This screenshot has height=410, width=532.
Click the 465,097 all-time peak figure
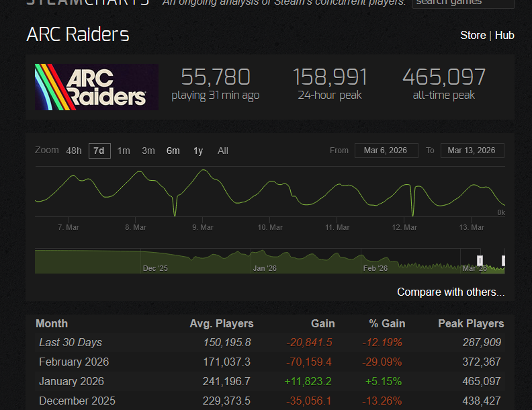(444, 77)
